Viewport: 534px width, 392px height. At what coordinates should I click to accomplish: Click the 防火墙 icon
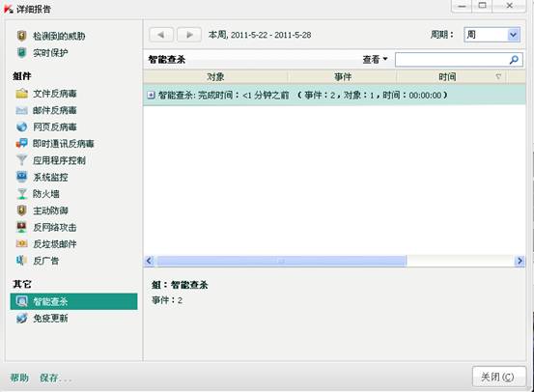22,194
